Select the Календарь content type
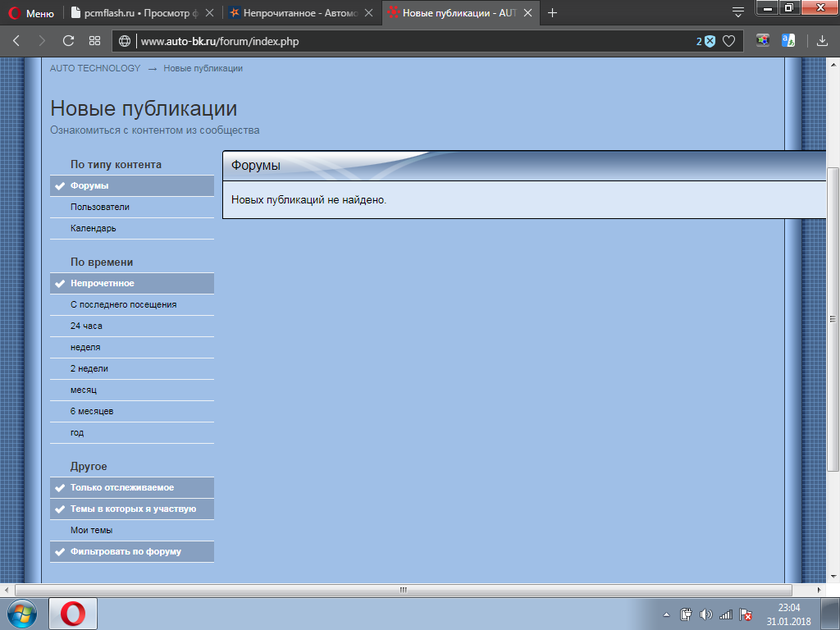The height and width of the screenshot is (630, 840). (x=132, y=229)
